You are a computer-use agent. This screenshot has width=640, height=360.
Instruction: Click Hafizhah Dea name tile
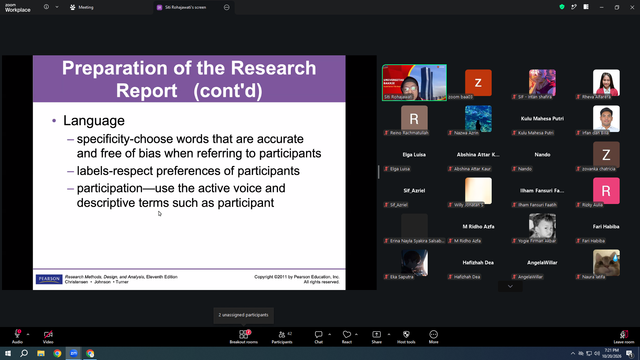[x=478, y=262]
